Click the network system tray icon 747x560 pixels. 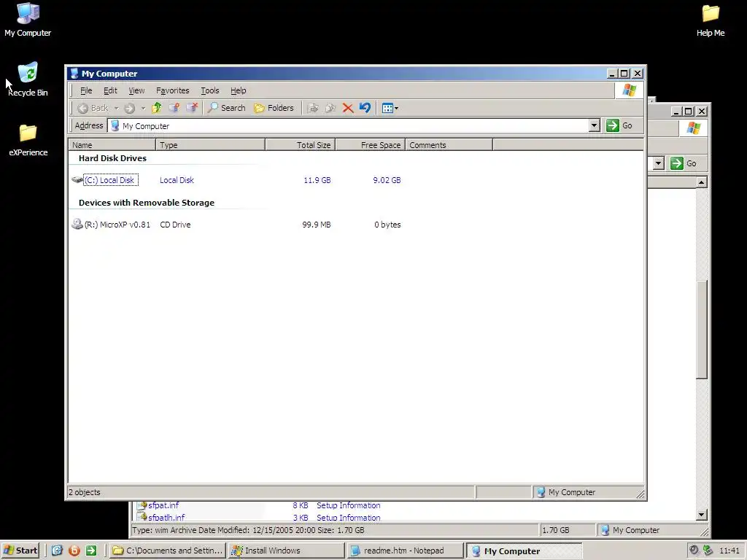click(x=708, y=551)
